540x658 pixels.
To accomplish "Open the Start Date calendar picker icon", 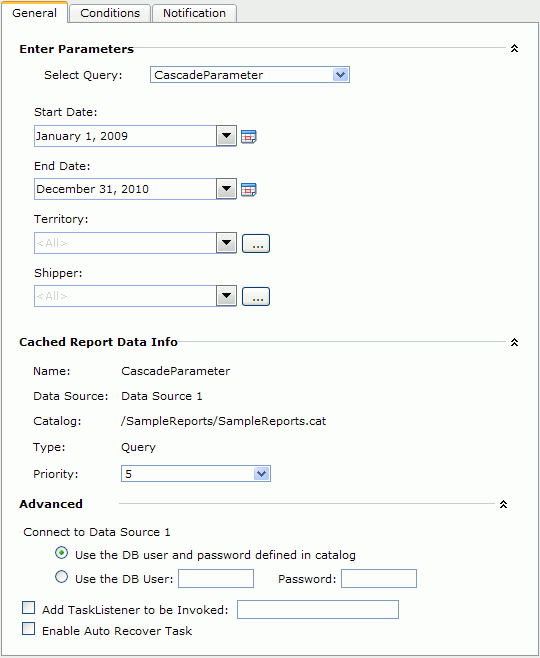I will coord(248,136).
